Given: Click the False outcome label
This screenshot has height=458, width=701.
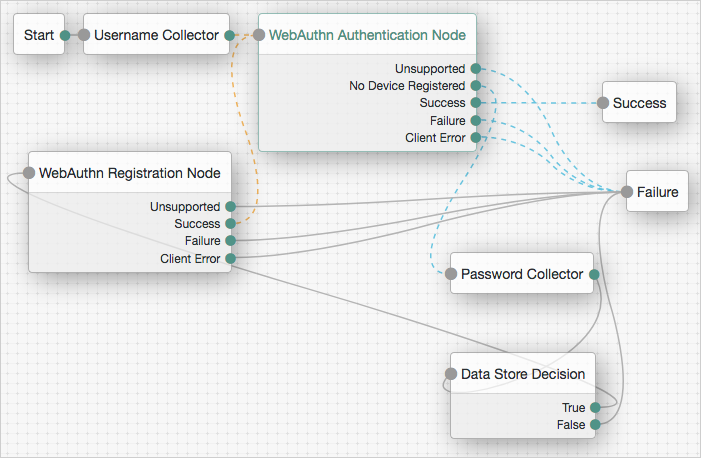Looking at the screenshot, I should point(571,424).
